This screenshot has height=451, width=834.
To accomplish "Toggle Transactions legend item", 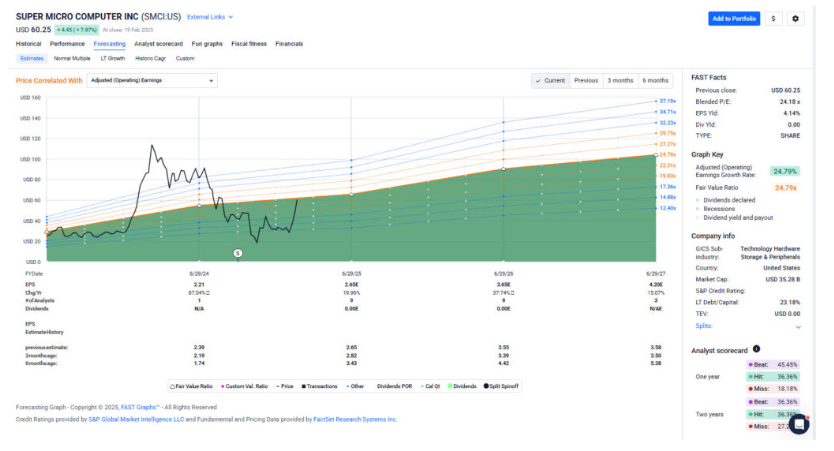I will pyautogui.click(x=320, y=386).
